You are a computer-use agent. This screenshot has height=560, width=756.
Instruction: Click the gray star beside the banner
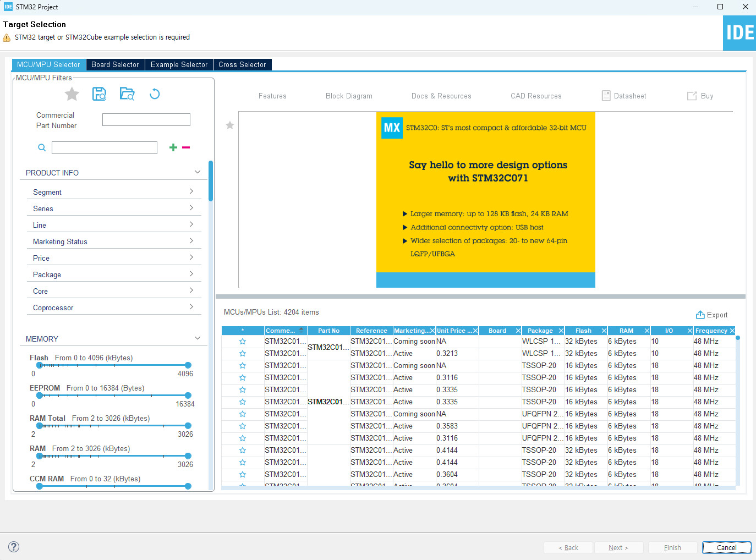coord(230,125)
